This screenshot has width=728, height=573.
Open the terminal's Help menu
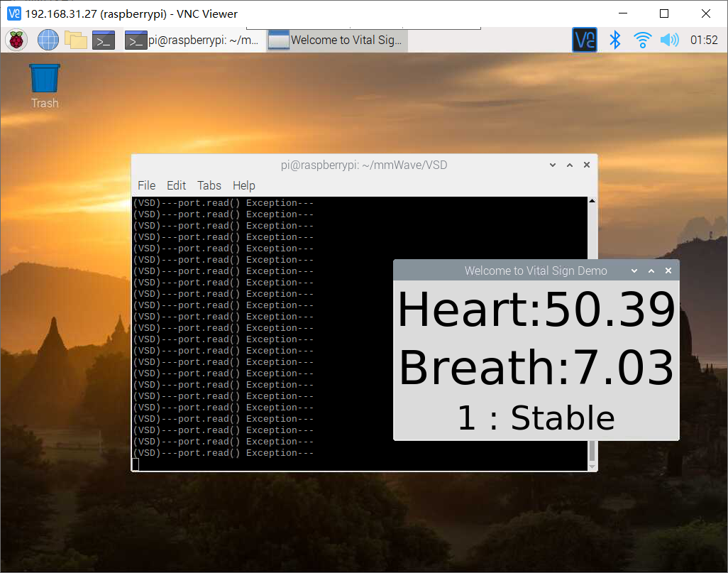pyautogui.click(x=243, y=185)
